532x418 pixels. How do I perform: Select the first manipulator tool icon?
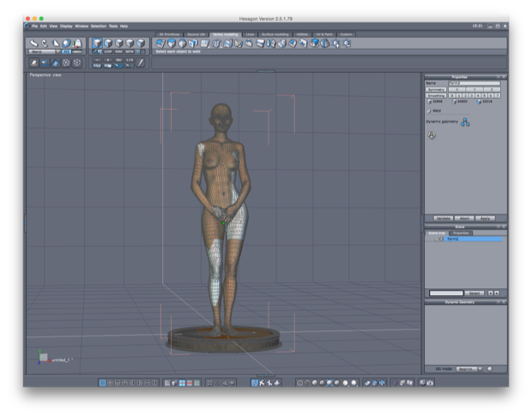(x=33, y=43)
